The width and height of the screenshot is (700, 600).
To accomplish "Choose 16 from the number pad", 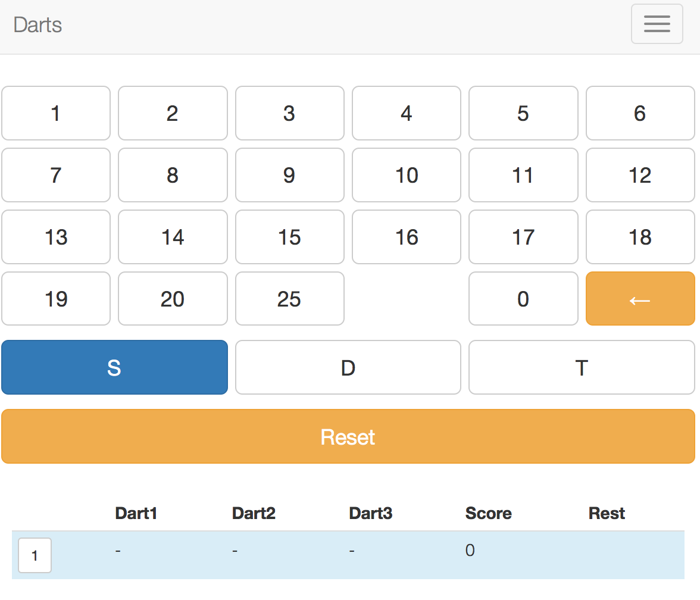I will click(406, 237).
